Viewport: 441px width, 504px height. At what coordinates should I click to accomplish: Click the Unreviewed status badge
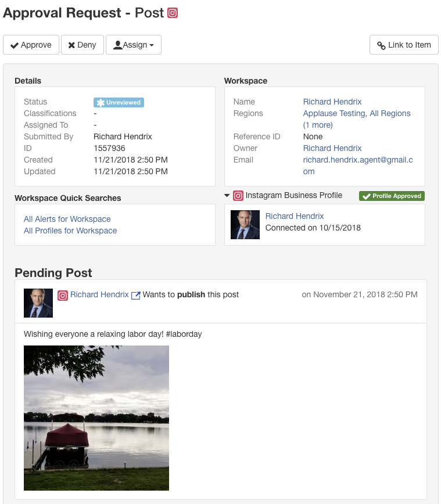coord(119,103)
